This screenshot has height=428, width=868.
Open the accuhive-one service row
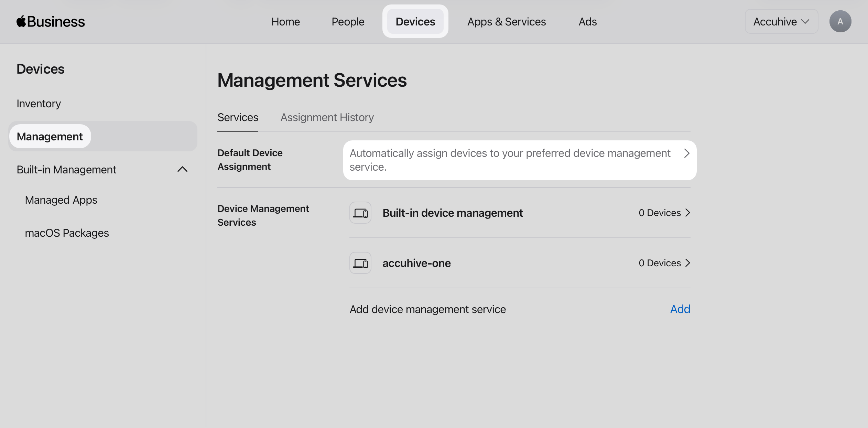pyautogui.click(x=520, y=263)
